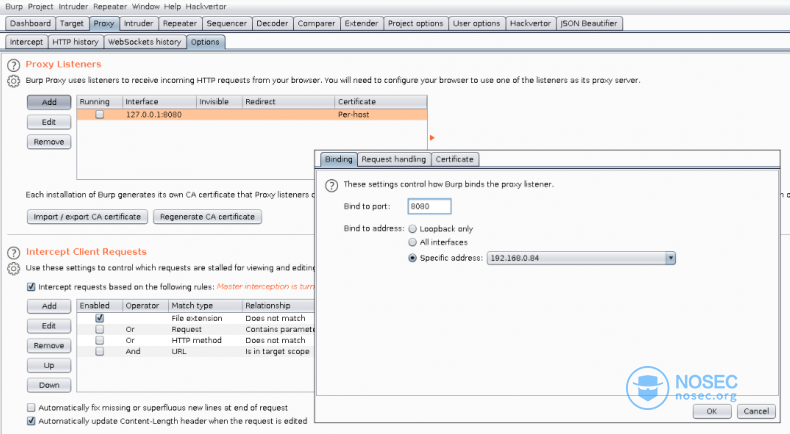Switch to the Target tab
The width and height of the screenshot is (790, 434).
[72, 23]
